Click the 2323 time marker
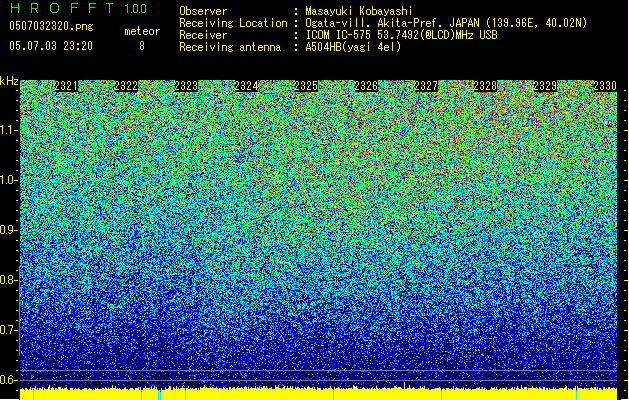Image resolution: width=629 pixels, height=400 pixels. click(x=186, y=86)
